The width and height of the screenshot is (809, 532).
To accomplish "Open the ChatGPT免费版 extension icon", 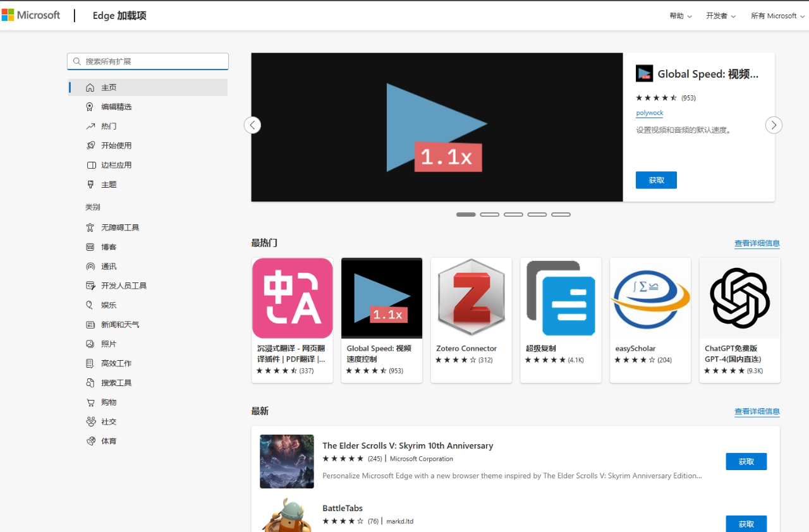I will pyautogui.click(x=740, y=298).
